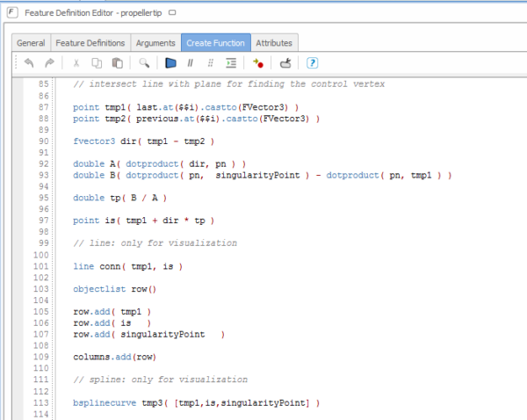The height and width of the screenshot is (420, 527).
Task: Click the indent lines icon
Action: [231, 63]
